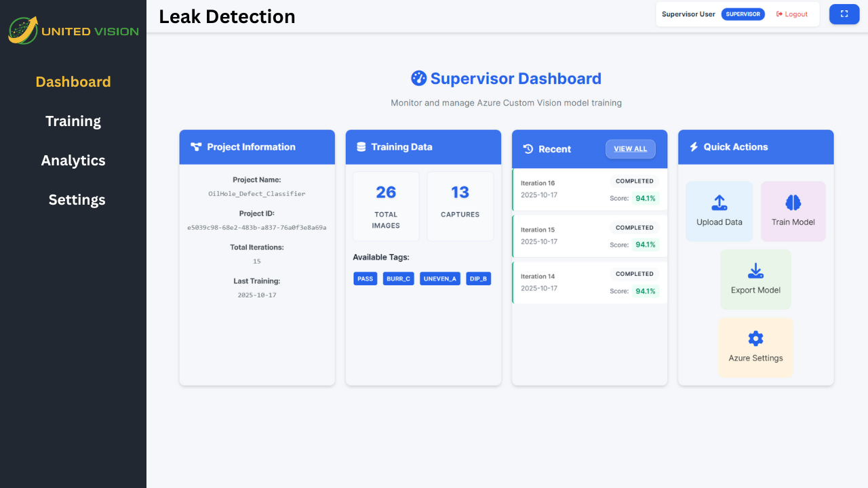Click the 94.1% score badge on Iteration 16

(644, 198)
